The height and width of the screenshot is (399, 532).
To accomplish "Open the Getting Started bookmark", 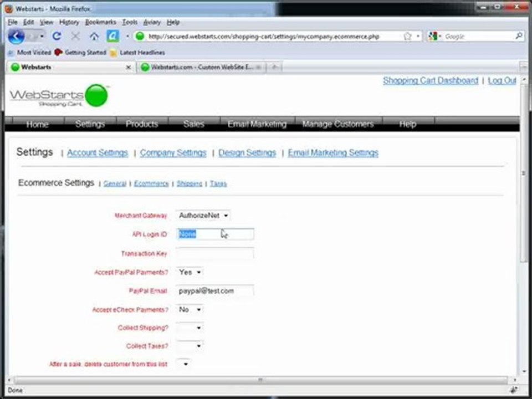I will [80, 53].
